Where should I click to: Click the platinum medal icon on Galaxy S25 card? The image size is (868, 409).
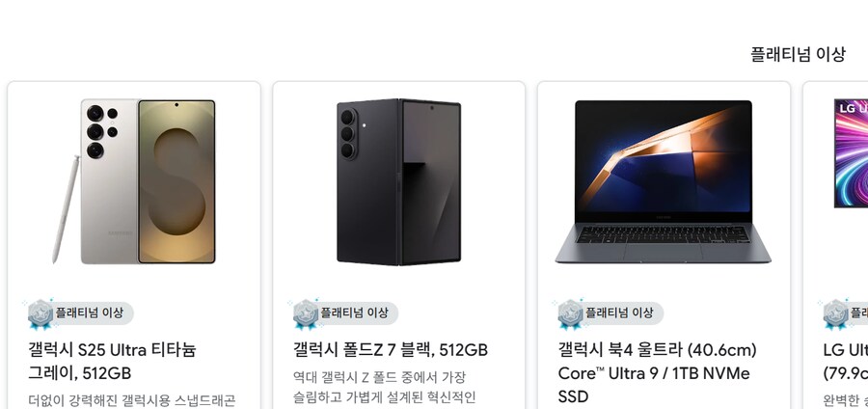click(40, 314)
